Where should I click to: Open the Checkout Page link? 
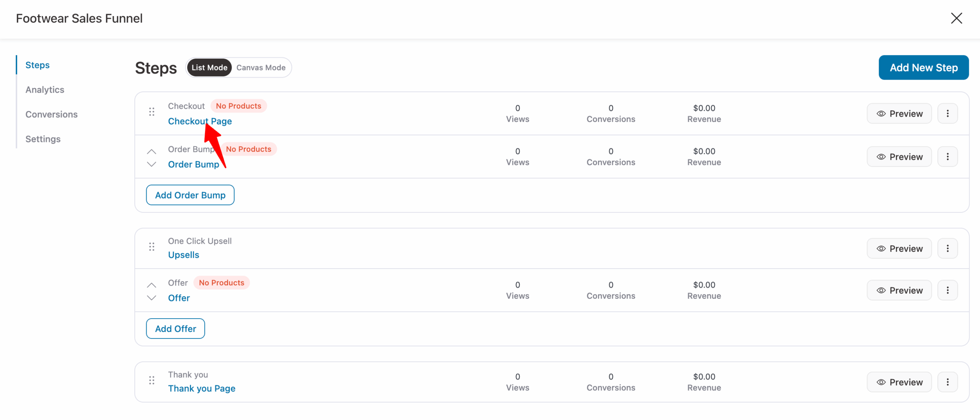[200, 121]
